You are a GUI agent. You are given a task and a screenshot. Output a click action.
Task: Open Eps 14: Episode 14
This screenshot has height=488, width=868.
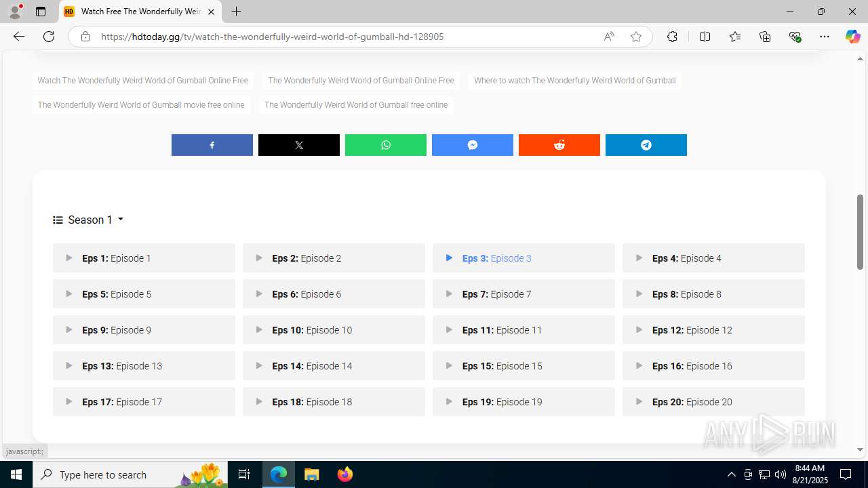334,366
